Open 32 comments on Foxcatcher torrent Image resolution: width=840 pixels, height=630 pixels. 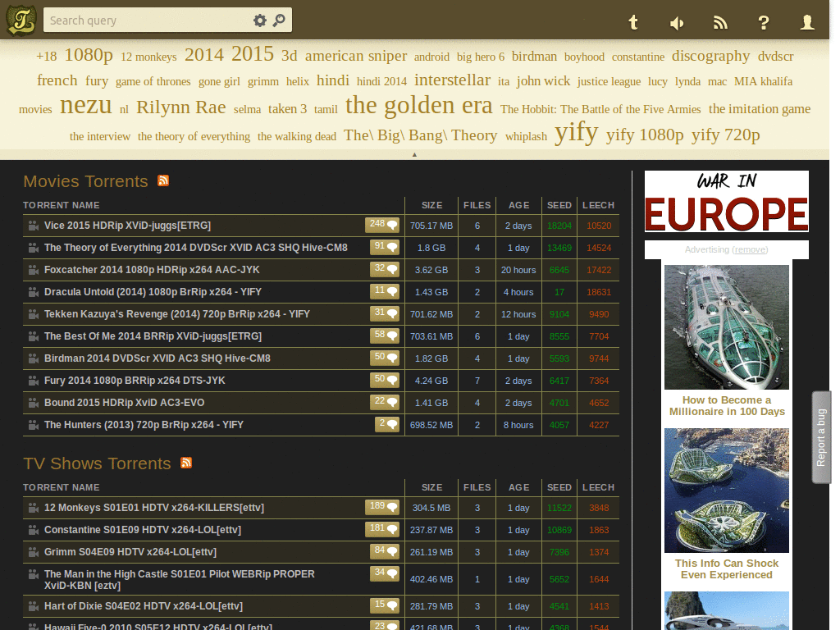click(385, 269)
